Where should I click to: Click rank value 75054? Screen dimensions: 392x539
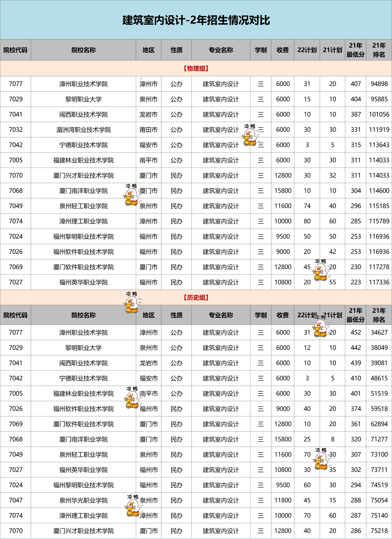pos(379,500)
